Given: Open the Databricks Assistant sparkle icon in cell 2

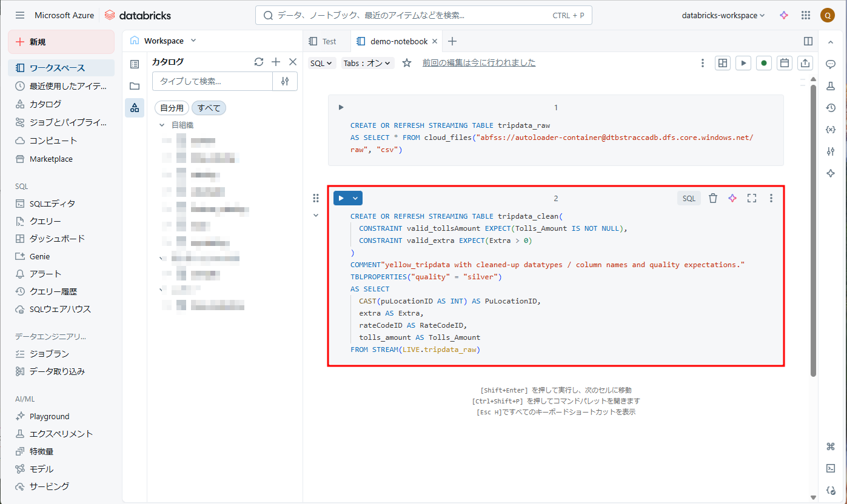Looking at the screenshot, I should point(732,198).
